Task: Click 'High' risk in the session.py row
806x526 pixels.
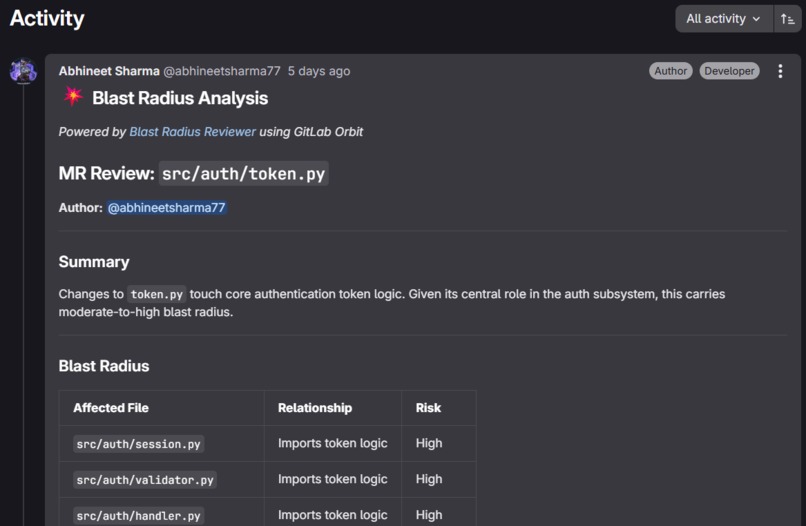Action: tap(429, 443)
